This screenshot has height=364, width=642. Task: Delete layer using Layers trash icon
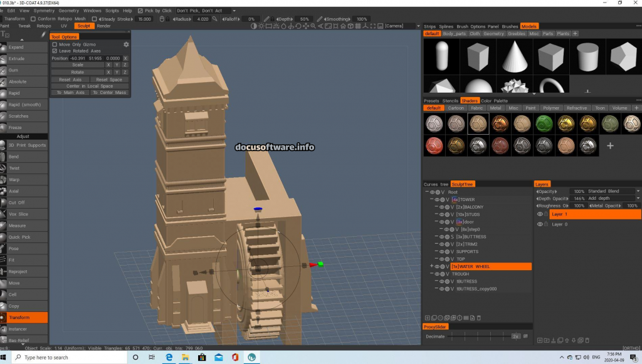(587, 340)
